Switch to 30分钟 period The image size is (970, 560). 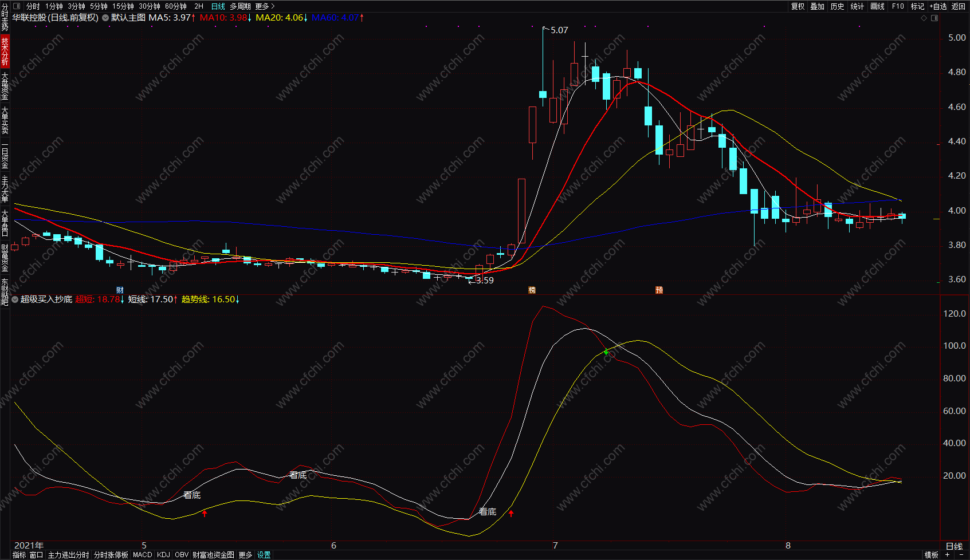(150, 6)
